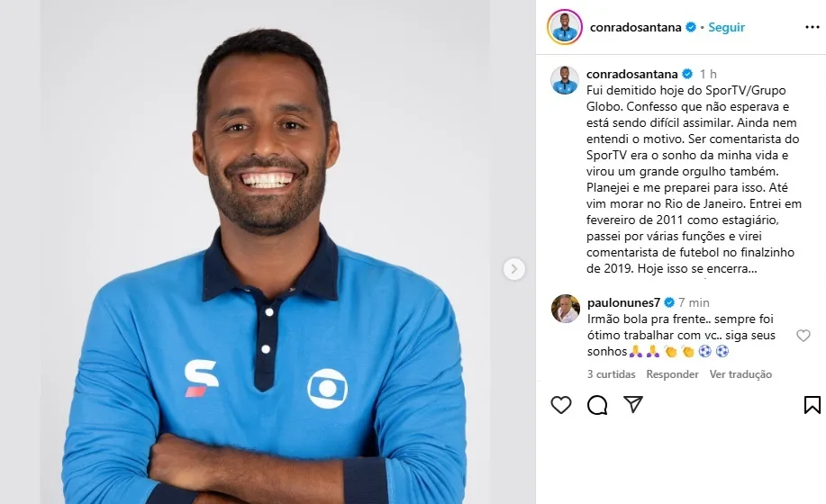Share post using the paper plane icon

(633, 404)
